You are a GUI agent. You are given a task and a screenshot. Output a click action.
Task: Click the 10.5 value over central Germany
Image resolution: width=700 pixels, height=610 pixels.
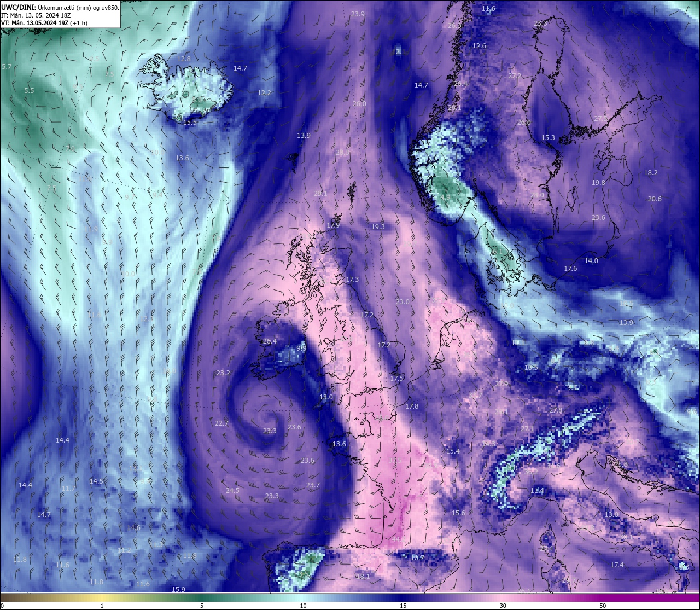(531, 368)
